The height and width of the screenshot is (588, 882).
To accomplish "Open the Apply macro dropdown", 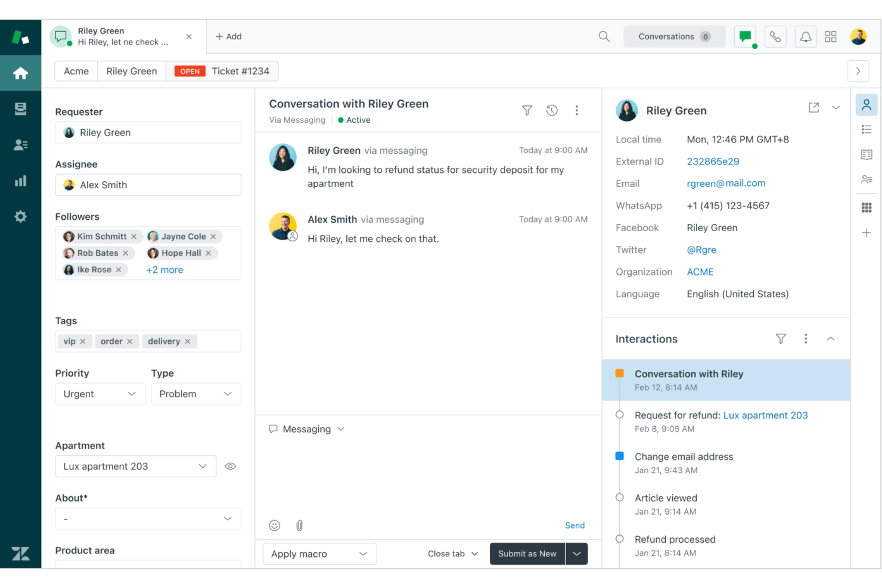I will pyautogui.click(x=319, y=554).
